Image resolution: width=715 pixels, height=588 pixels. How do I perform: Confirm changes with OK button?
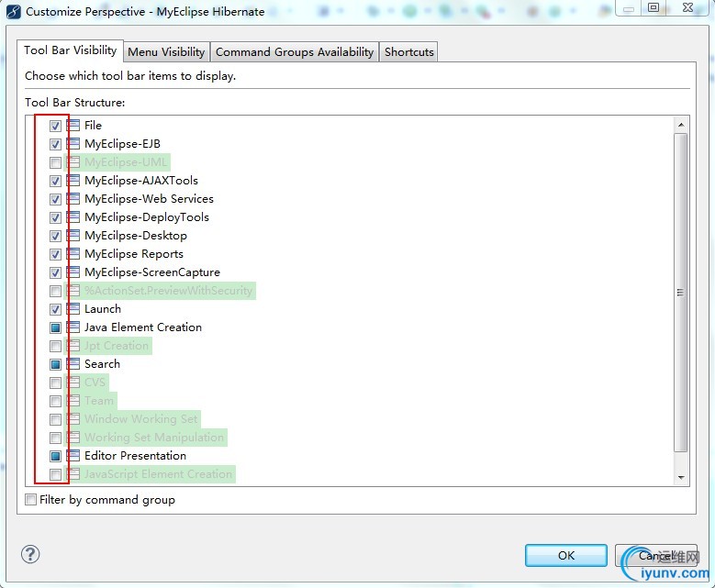pos(566,555)
